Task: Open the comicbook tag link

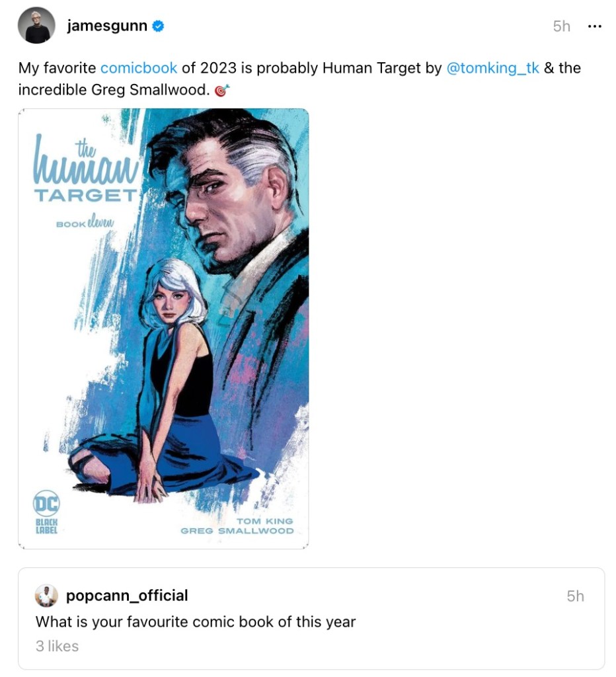Action: (x=139, y=68)
